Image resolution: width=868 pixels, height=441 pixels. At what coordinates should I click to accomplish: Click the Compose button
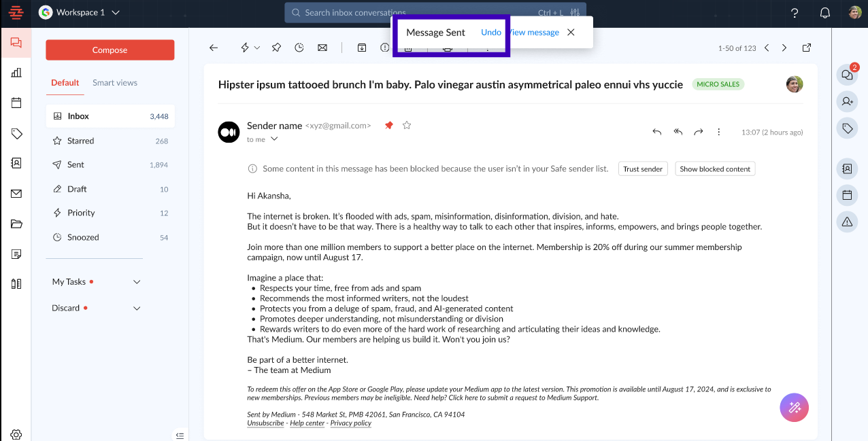110,50
